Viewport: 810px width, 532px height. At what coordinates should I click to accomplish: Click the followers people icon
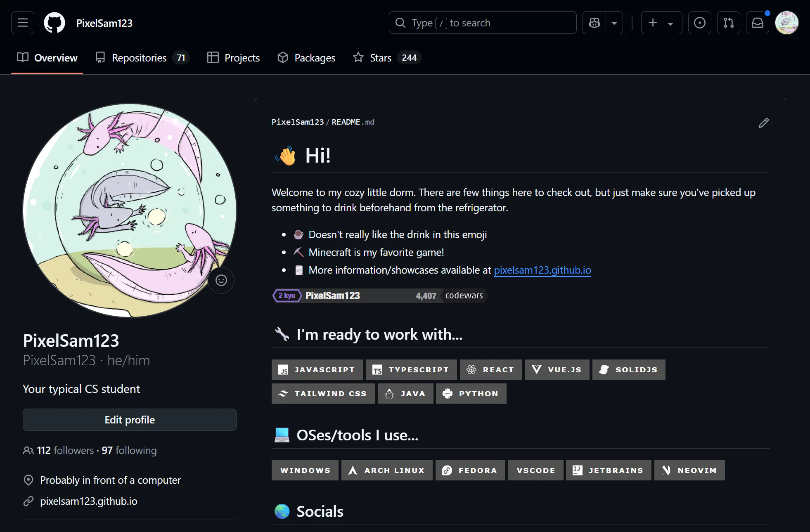point(28,450)
